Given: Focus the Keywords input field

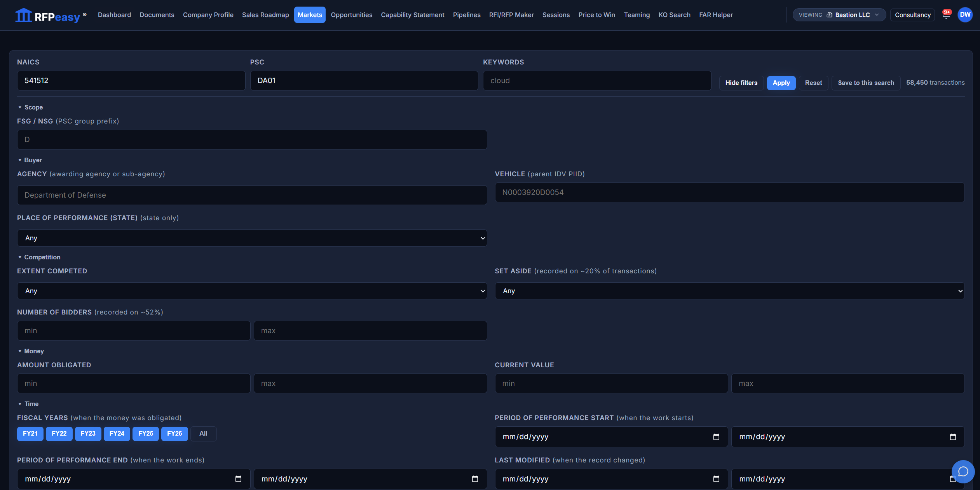Looking at the screenshot, I should click(x=597, y=80).
